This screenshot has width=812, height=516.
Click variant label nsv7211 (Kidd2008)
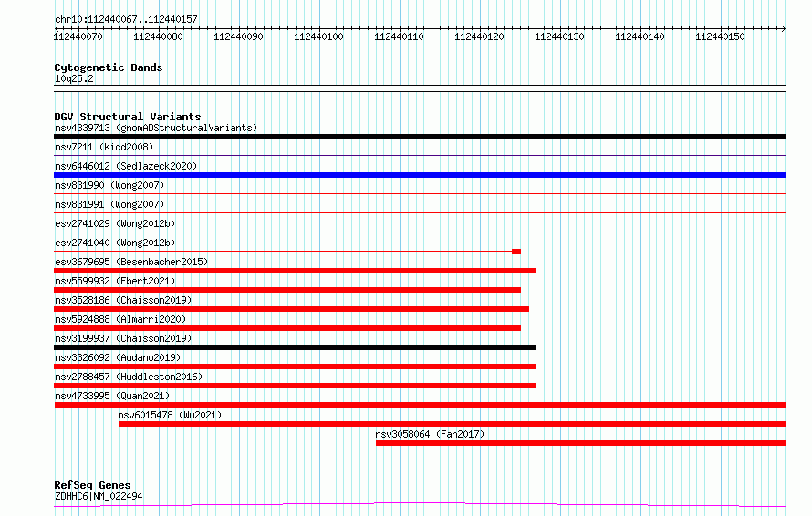point(104,147)
